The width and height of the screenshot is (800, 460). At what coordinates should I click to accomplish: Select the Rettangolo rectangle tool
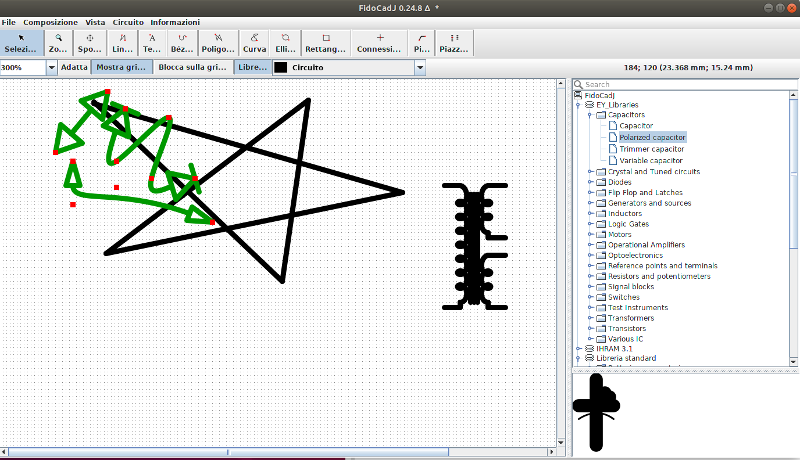(325, 42)
